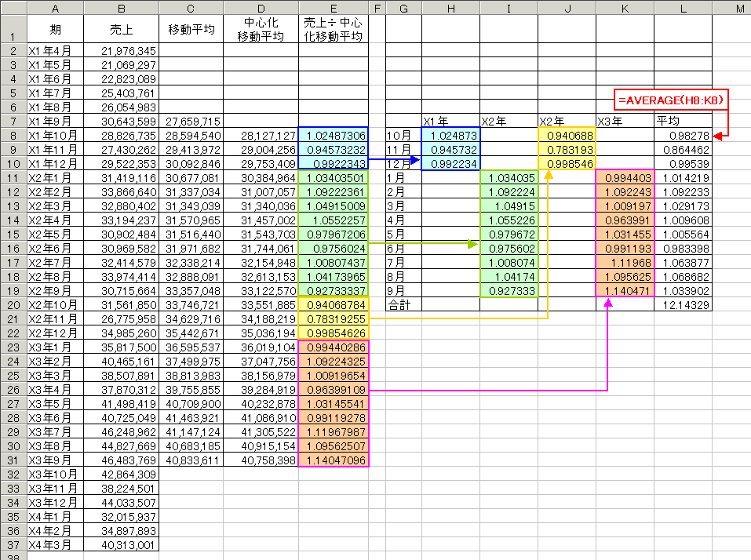The height and width of the screenshot is (560, 751).
Task: Select orange cell showing 1.140471
Action: click(x=625, y=289)
